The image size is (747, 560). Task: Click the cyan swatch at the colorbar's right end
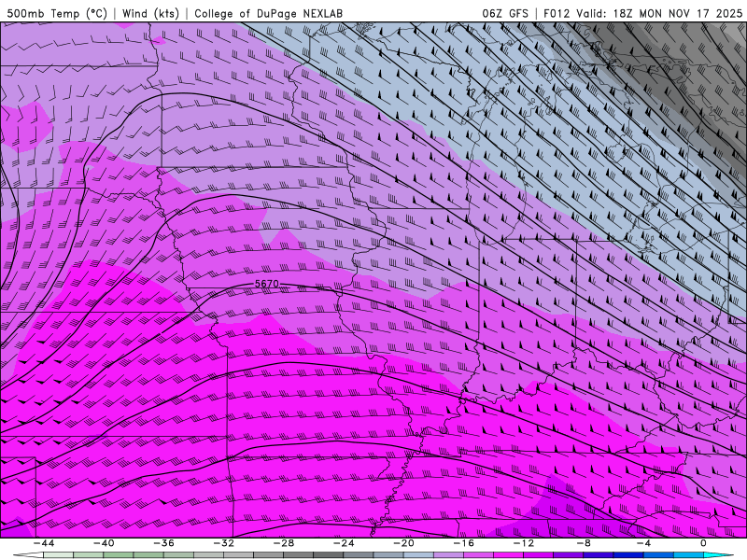coord(716,555)
